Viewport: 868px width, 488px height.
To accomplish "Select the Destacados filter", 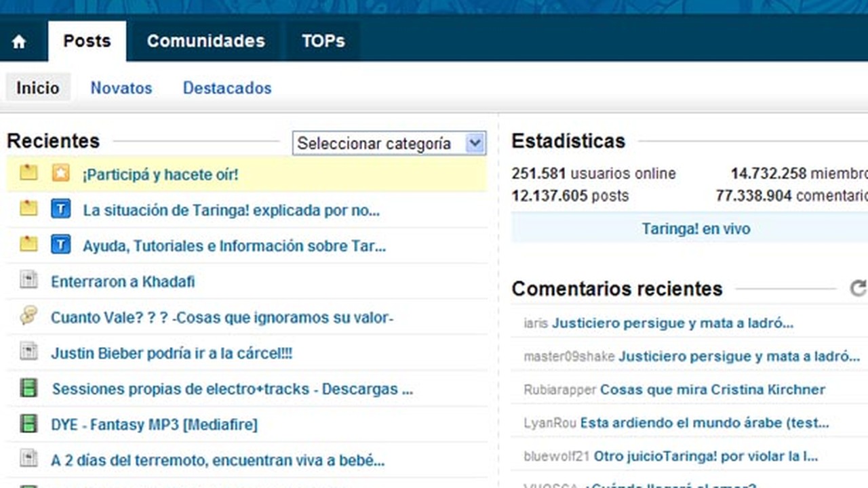I will click(x=226, y=87).
